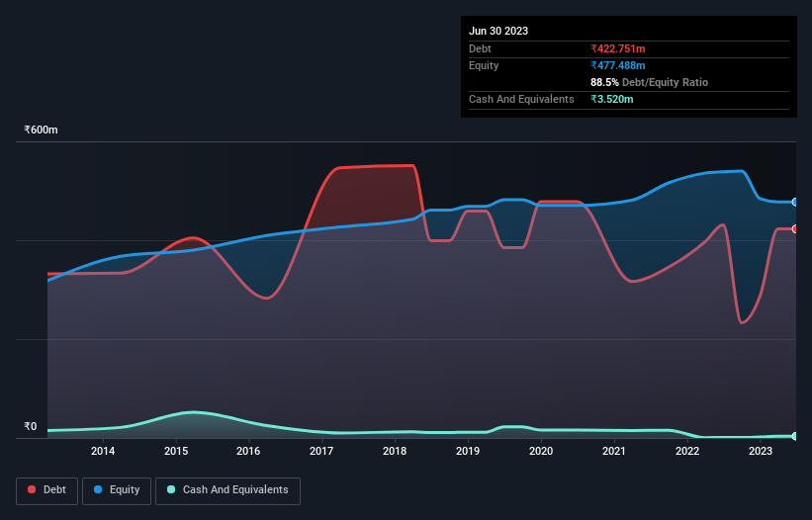Click the ₹3.520m cash value
This screenshot has height=520, width=812.
click(611, 99)
